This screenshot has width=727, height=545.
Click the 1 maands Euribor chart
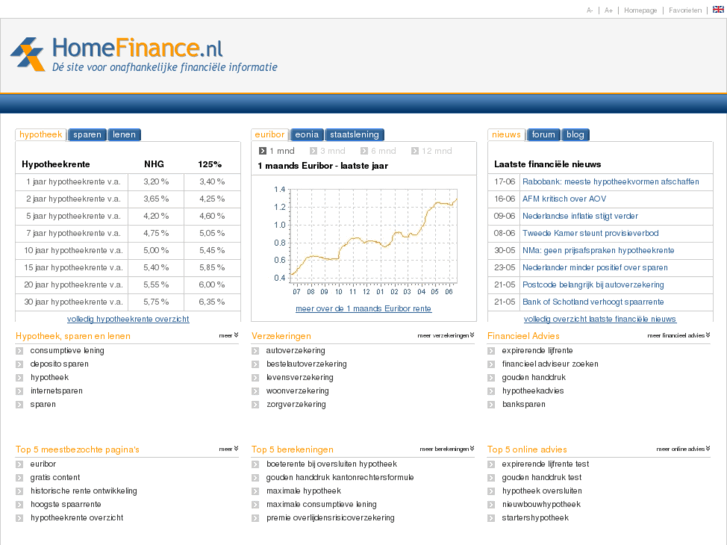(x=365, y=240)
